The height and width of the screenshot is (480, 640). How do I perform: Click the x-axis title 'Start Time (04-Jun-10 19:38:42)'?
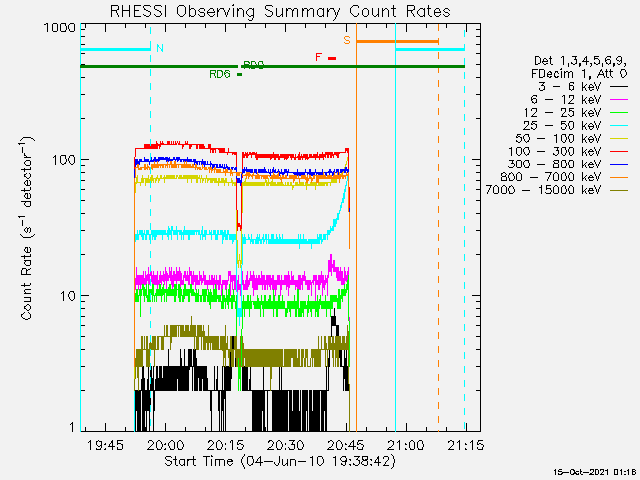pyautogui.click(x=280, y=461)
